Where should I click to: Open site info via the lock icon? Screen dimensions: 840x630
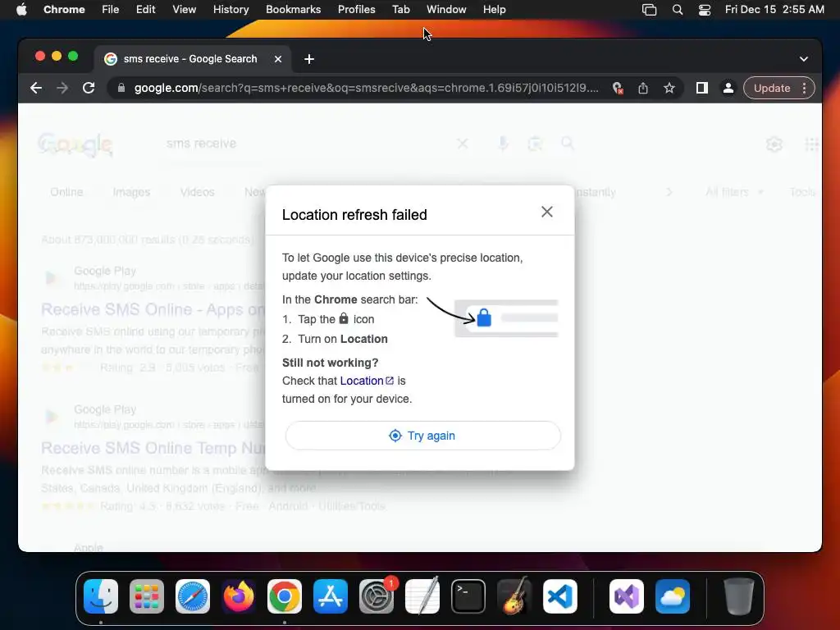click(x=121, y=88)
